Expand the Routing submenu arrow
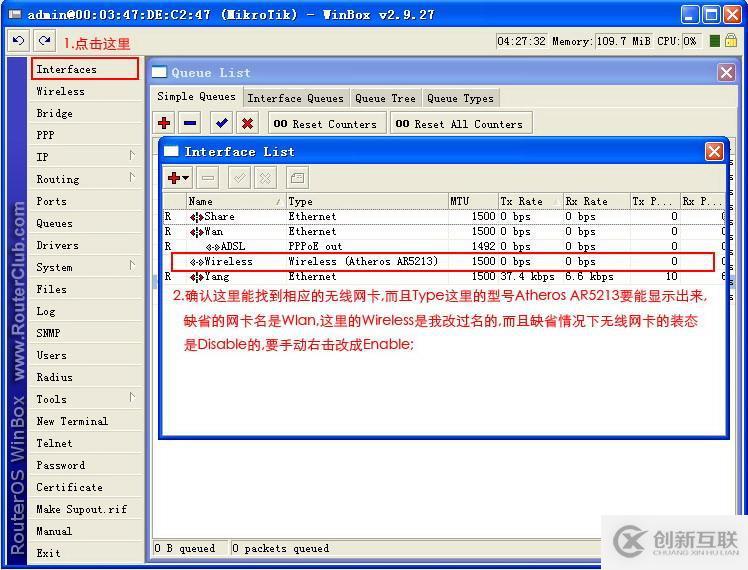 point(132,177)
